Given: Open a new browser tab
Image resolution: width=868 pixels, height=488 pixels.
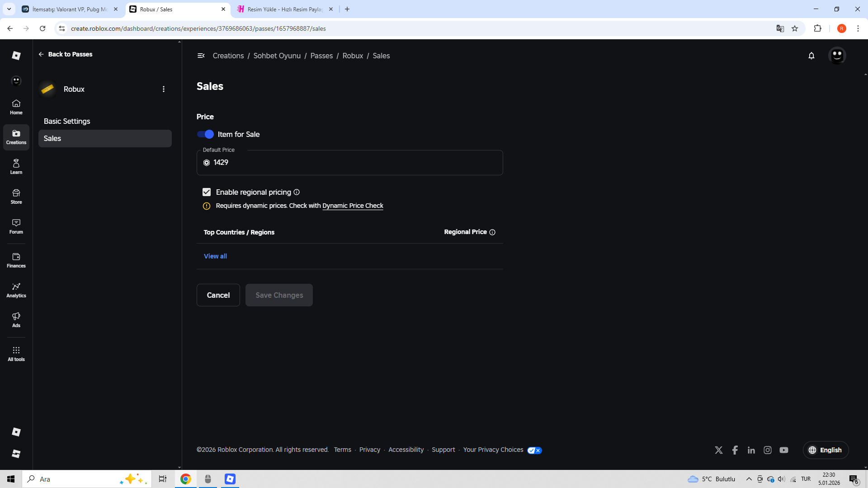Looking at the screenshot, I should click(347, 9).
